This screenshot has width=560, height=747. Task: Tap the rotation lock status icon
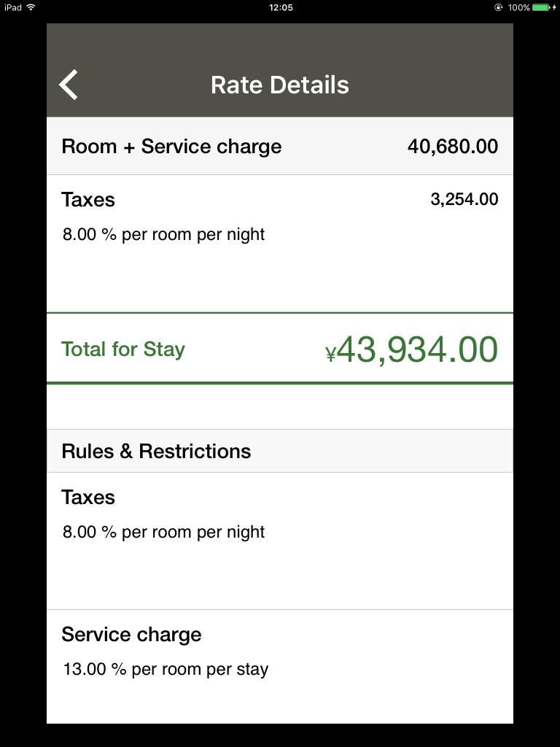tap(499, 7)
